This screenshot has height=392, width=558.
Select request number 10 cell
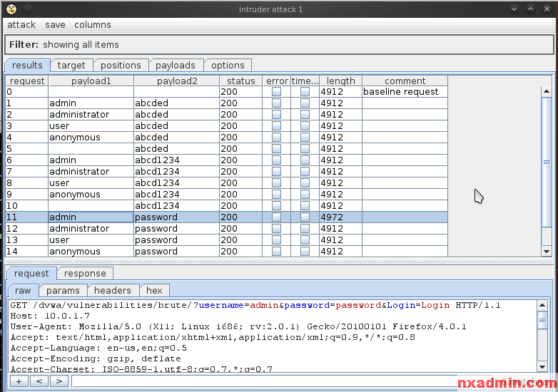tap(27, 206)
